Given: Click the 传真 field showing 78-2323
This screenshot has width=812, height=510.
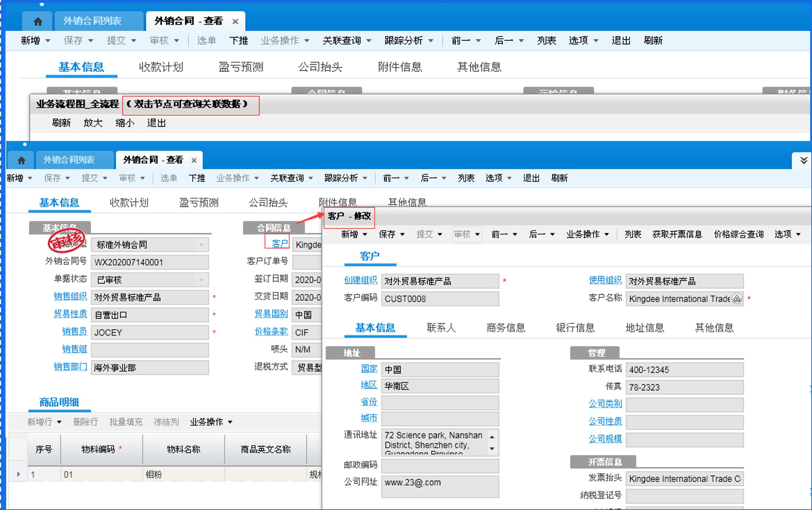Looking at the screenshot, I should point(685,387).
